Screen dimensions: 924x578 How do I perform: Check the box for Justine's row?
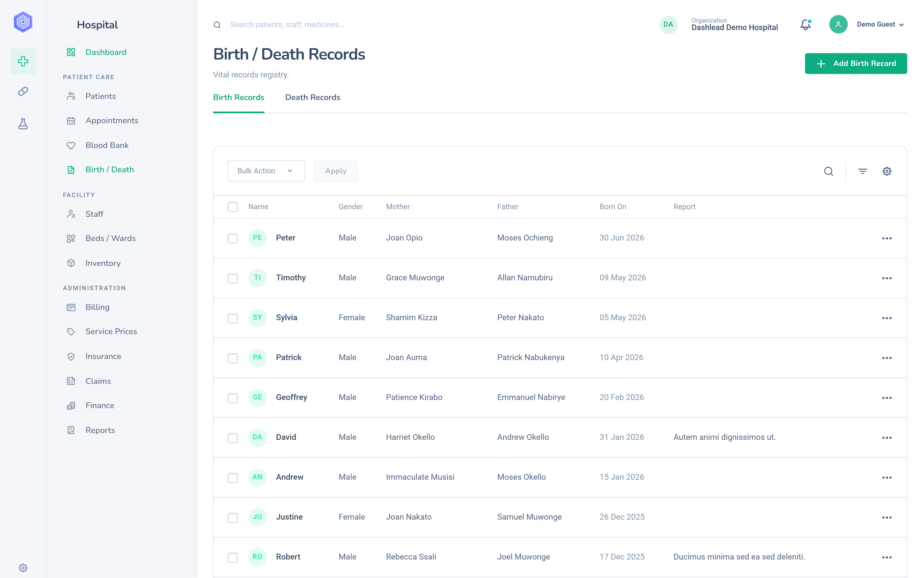click(x=233, y=518)
